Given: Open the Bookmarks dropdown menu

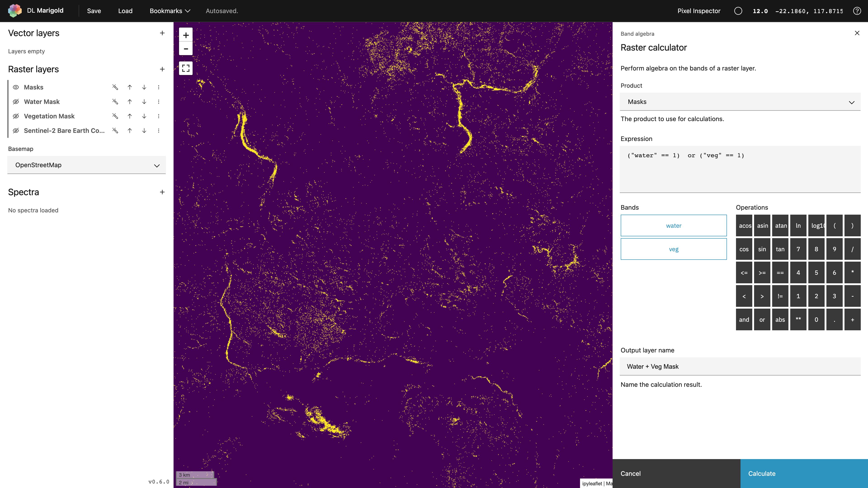Looking at the screenshot, I should [170, 11].
